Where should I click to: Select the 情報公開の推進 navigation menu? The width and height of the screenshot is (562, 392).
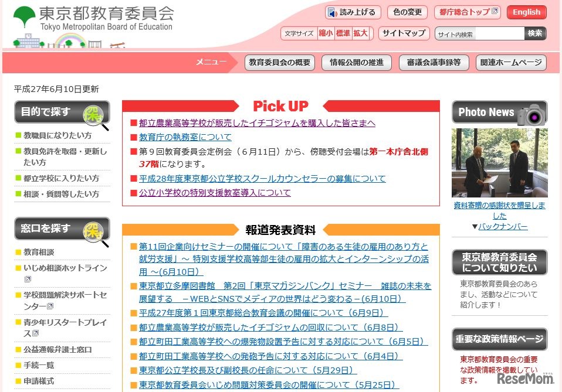pos(356,63)
